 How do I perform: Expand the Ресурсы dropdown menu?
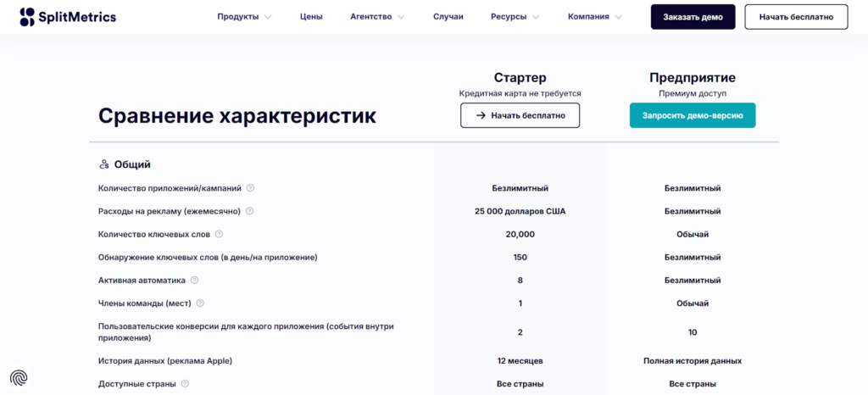515,17
